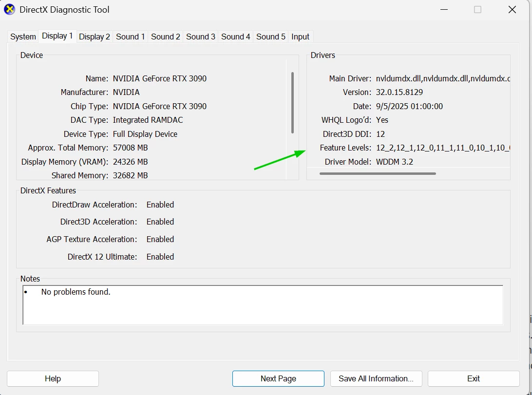Screen dimensions: 532x395
Task: Click the WHQL Logo'd 'Yes' value
Action: click(382, 120)
